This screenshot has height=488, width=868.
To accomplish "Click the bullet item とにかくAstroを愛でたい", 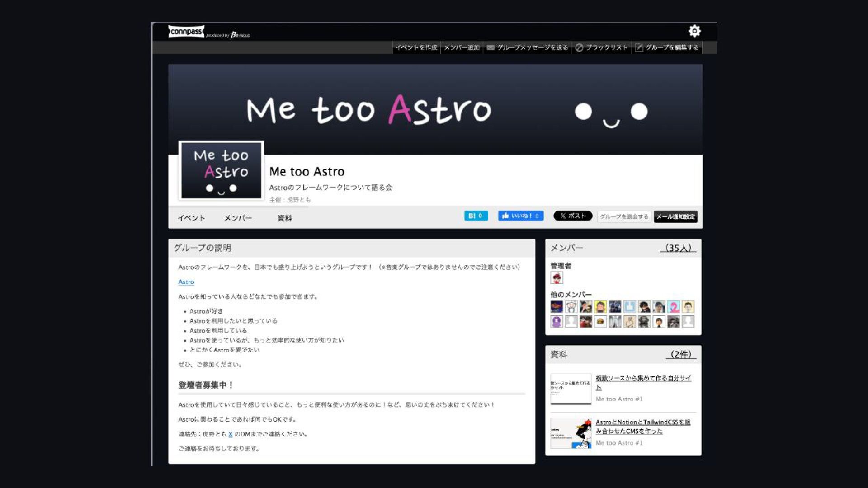I will (x=225, y=350).
